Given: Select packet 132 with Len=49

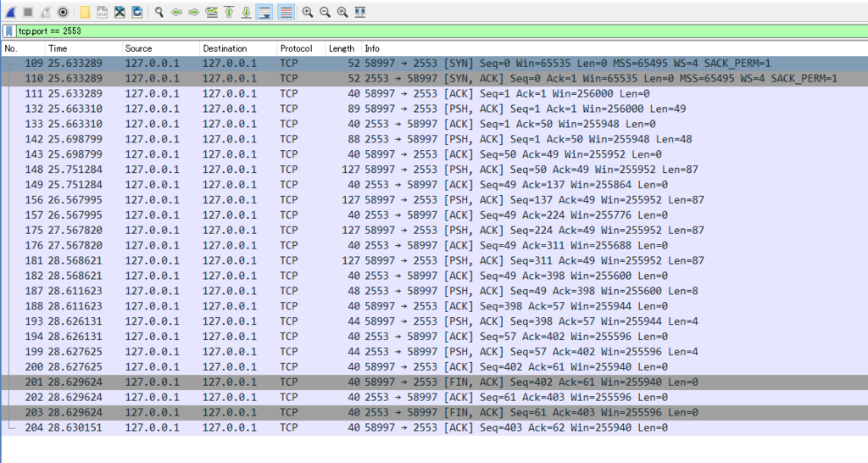Looking at the screenshot, I should [434, 109].
